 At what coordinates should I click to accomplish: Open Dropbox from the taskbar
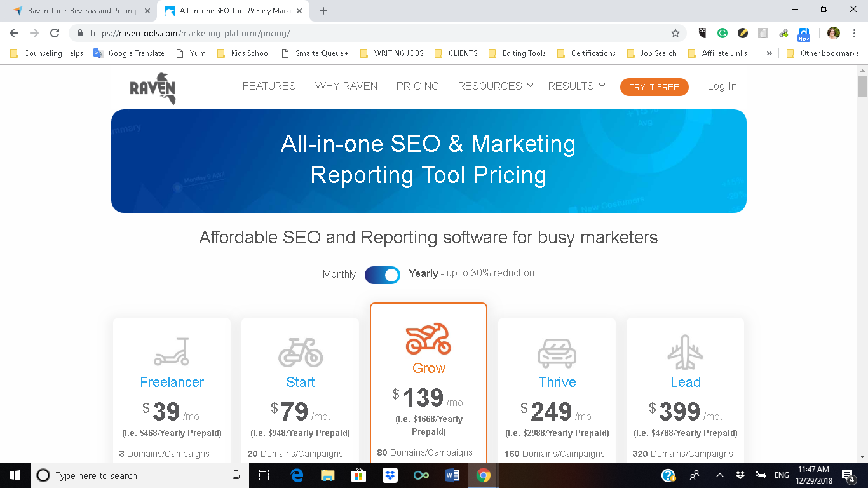point(390,475)
